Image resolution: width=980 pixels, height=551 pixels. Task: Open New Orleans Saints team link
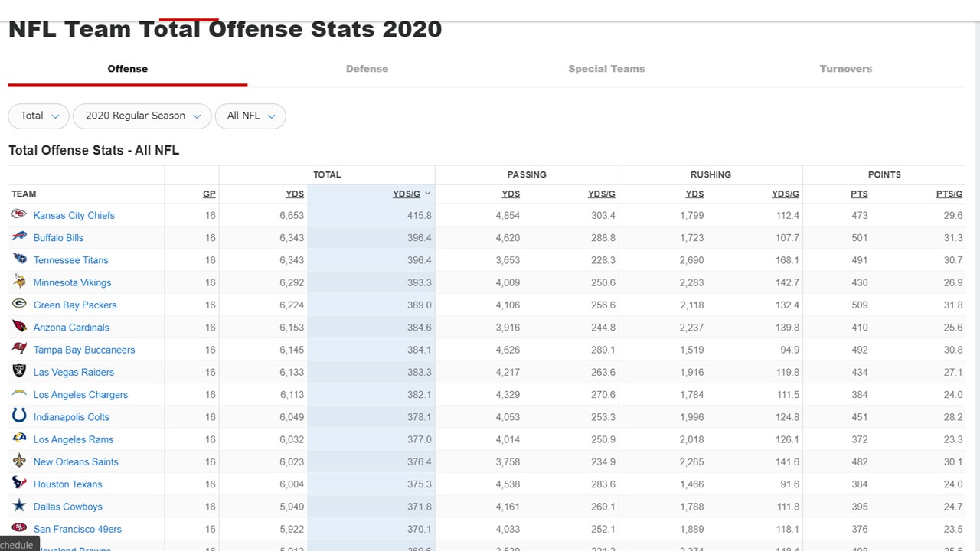tap(76, 461)
